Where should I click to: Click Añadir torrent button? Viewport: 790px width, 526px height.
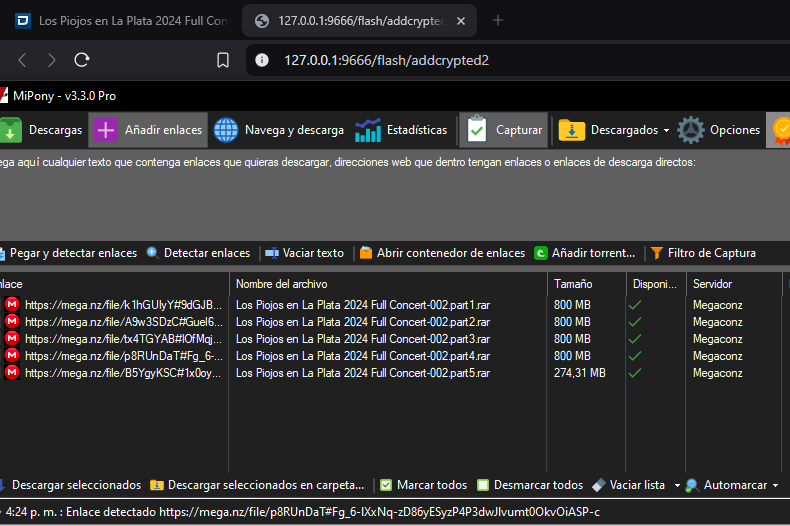tap(584, 253)
